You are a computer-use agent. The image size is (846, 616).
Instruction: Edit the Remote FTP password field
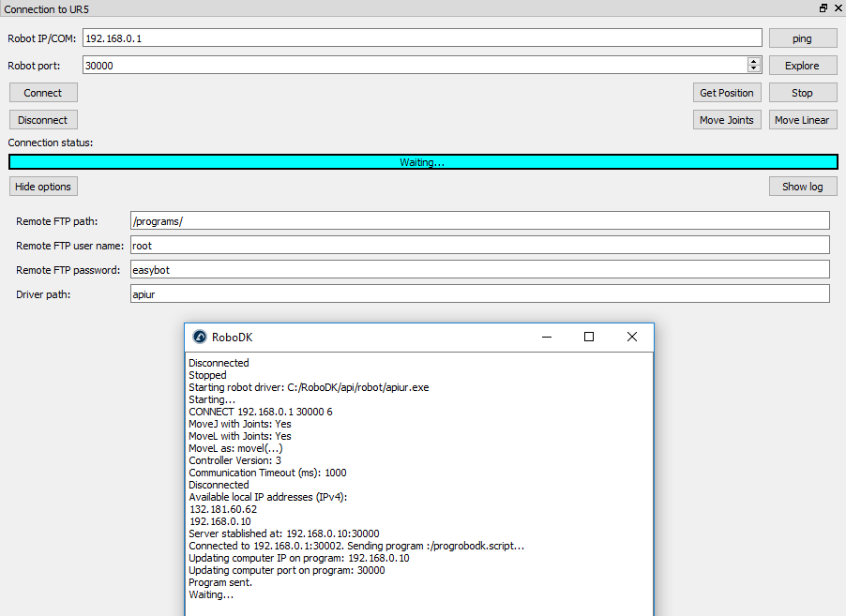[x=478, y=270]
